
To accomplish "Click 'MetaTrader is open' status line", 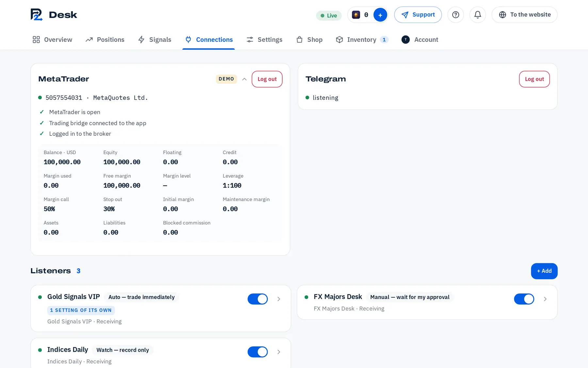I will tap(74, 112).
